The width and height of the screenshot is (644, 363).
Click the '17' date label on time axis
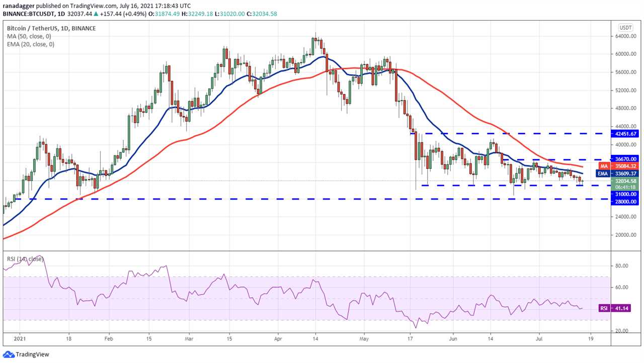[x=411, y=339]
